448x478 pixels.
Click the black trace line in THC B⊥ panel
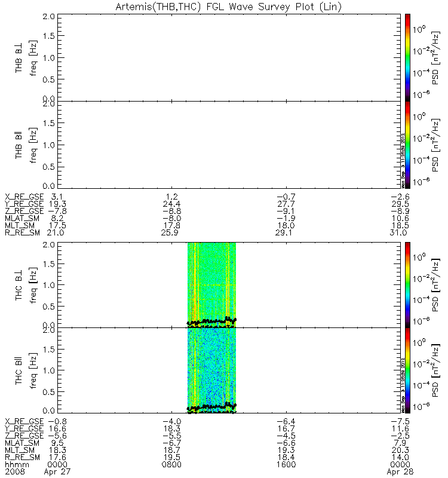(212, 321)
